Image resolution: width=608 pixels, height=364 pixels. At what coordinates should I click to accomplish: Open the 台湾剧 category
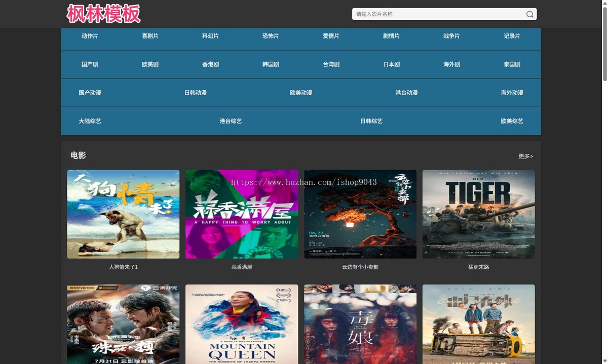pyautogui.click(x=331, y=64)
